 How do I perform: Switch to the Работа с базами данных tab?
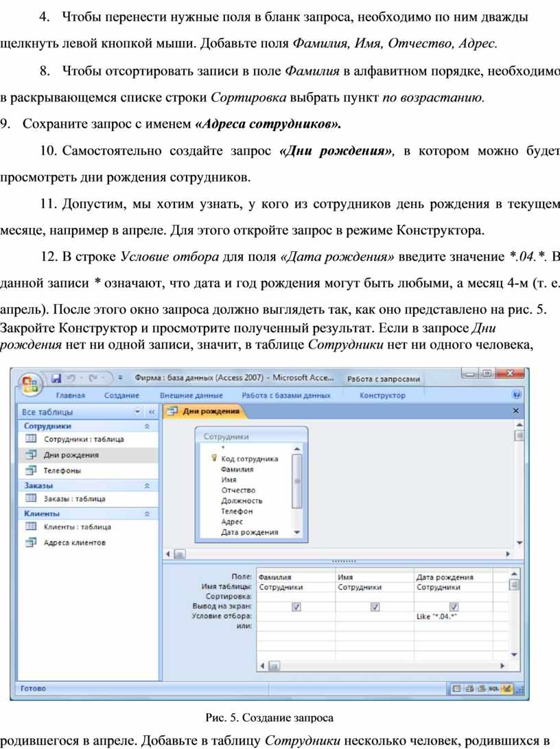286,395
